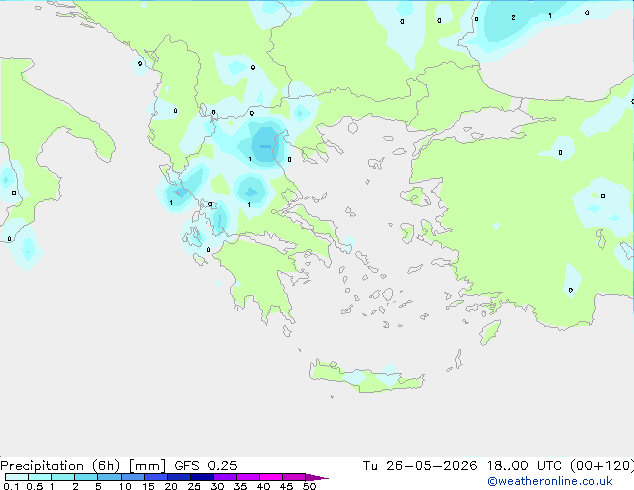This screenshot has width=634, height=490.
Task: Click the 5–10 mm legend swatch
Action: coord(109,477)
